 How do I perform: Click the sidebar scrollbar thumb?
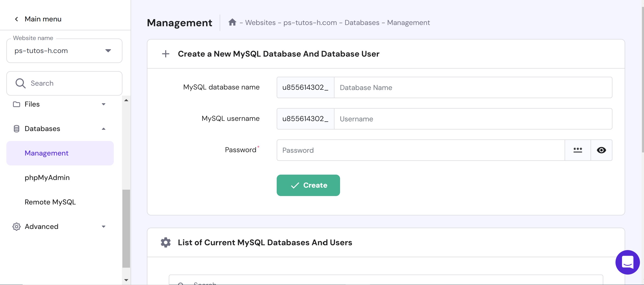126,229
